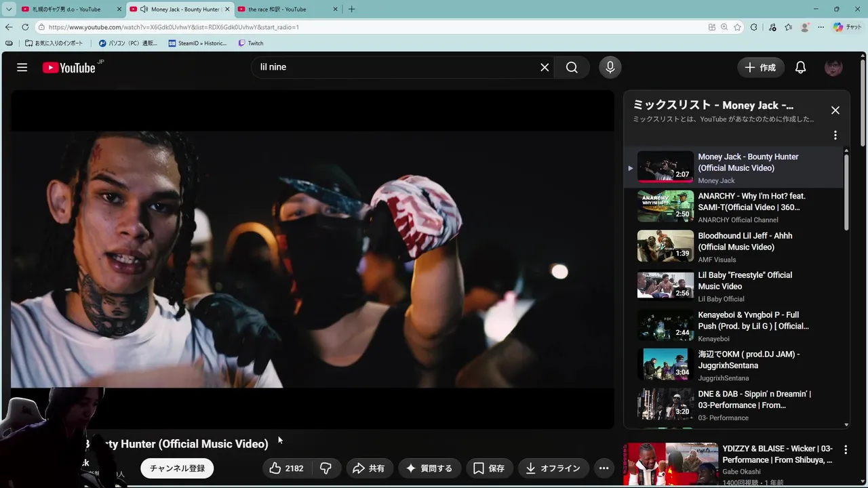This screenshot has height=488, width=868.
Task: Open mix playlist three-dot options
Action: pos(835,135)
